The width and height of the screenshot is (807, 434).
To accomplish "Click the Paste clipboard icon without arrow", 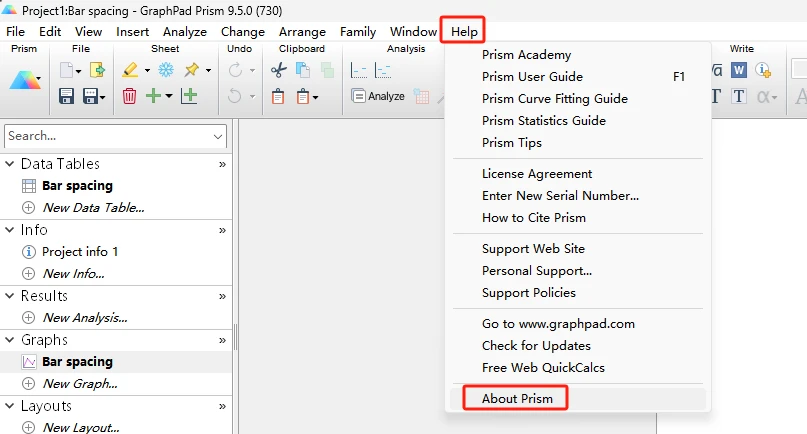I will click(x=278, y=96).
